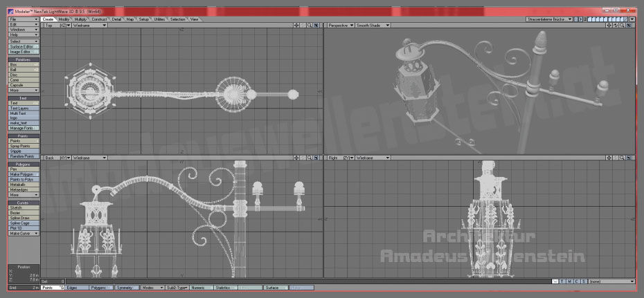This screenshot has height=298, width=644.
Task: Switch to the Map tab
Action: tap(130, 19)
